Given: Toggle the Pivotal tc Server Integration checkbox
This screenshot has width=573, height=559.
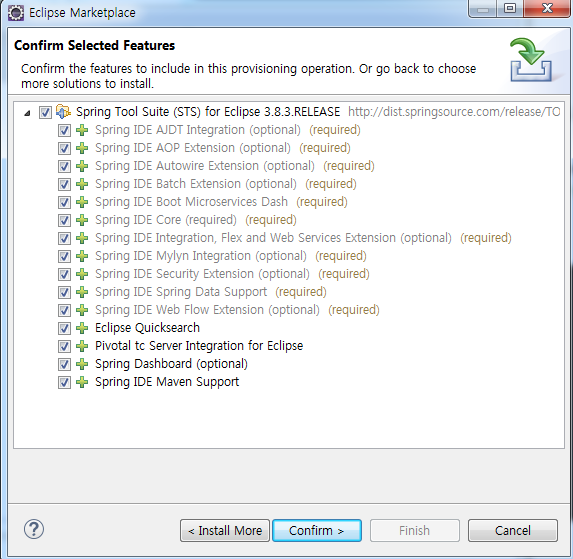Looking at the screenshot, I should coord(64,346).
